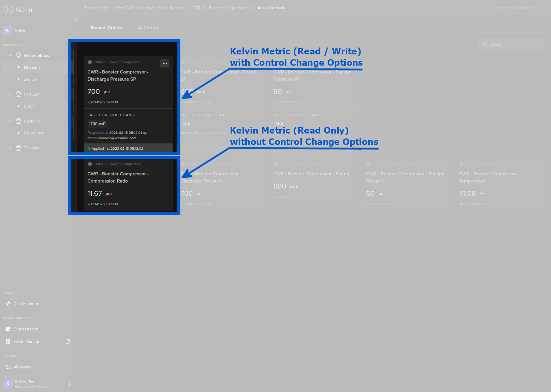Click Kelvin Manager's external-link icon

[68, 342]
